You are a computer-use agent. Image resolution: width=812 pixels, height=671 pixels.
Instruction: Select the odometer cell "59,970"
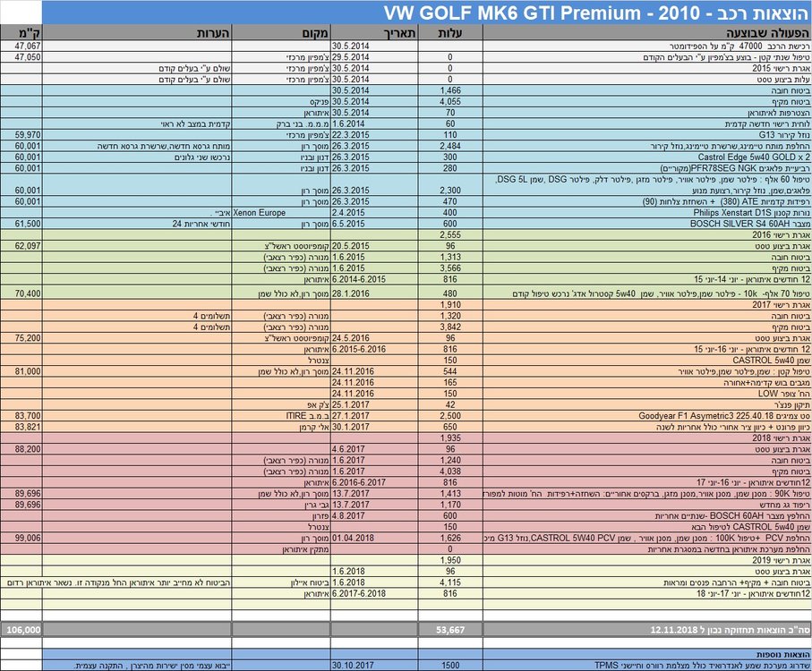[x=21, y=135]
